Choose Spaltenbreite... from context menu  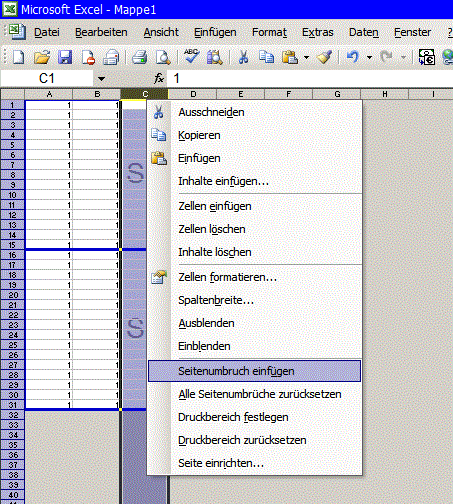coord(255,300)
